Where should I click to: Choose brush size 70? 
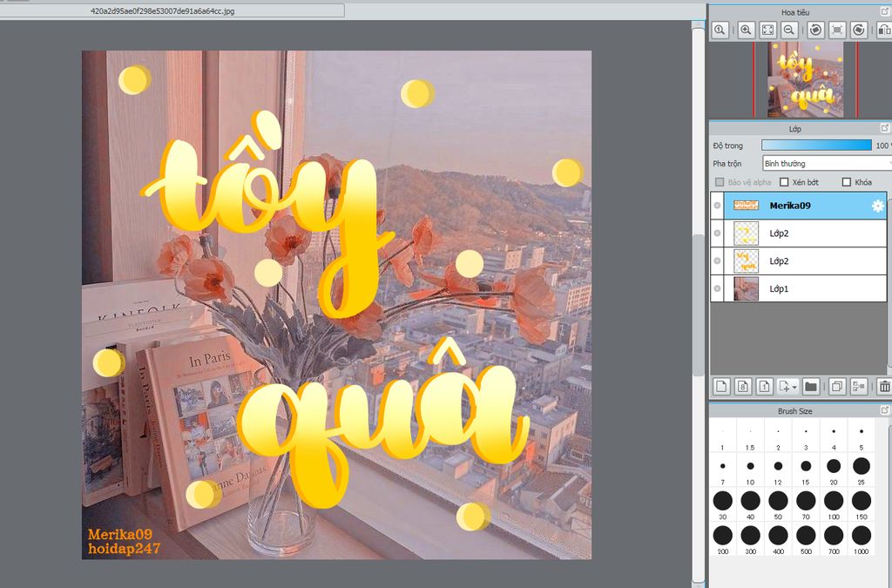(806, 505)
